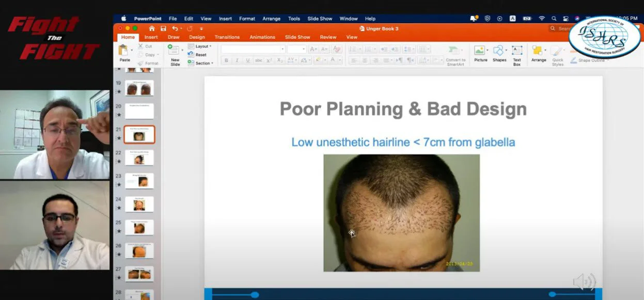Select slide 23 thumbnail in the slide panel

click(x=139, y=181)
